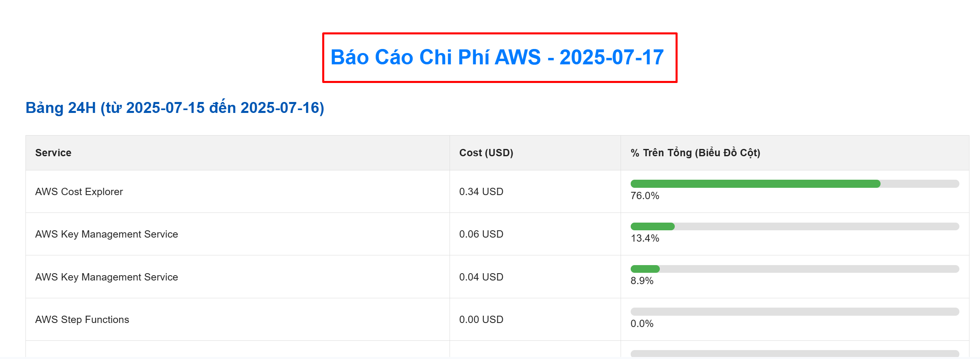Click the 13.4% progress bar

794,226
